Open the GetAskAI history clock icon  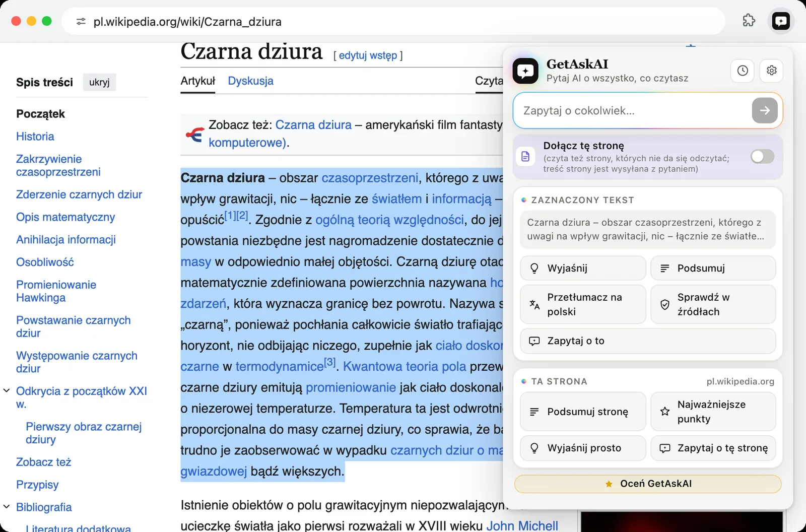743,71
